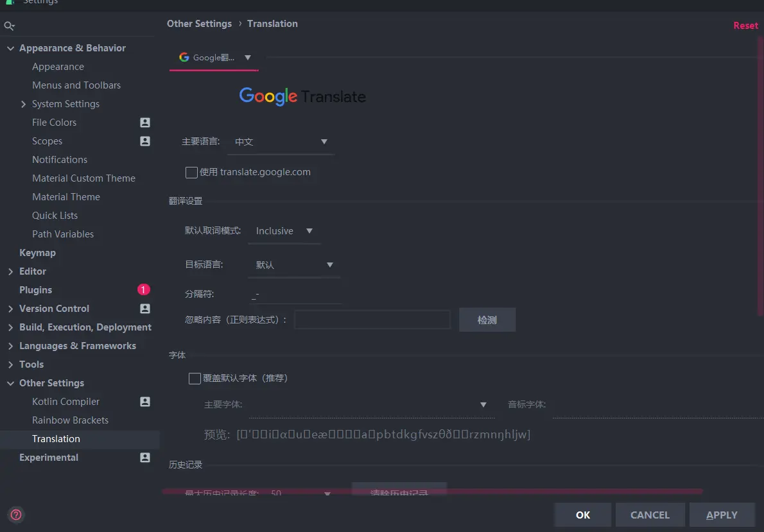Click the profile icon beside Experimental
The width and height of the screenshot is (764, 532).
pyautogui.click(x=145, y=458)
